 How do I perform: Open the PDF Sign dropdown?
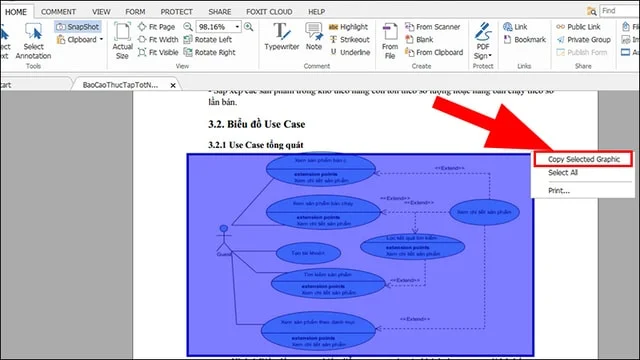tap(483, 41)
